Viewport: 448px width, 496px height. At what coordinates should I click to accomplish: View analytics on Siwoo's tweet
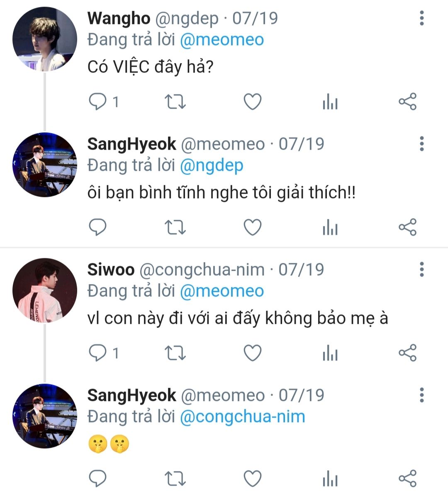(330, 353)
